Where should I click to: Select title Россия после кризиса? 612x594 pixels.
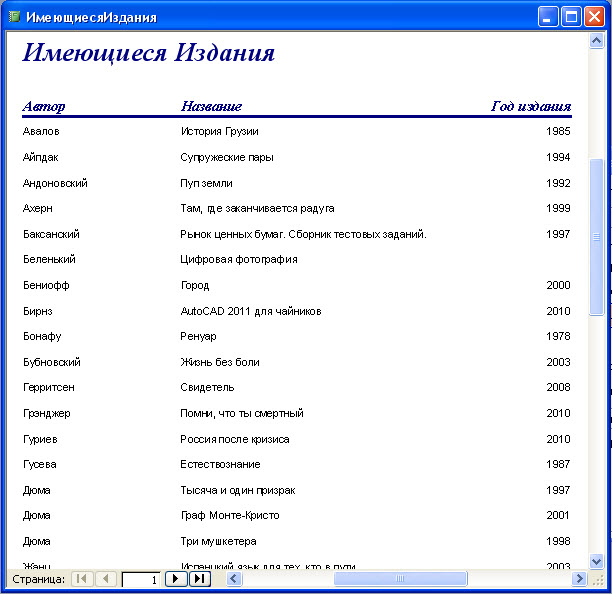(x=235, y=439)
